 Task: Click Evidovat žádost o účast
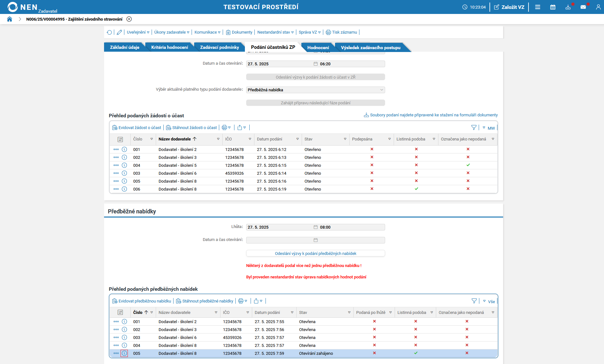(137, 128)
